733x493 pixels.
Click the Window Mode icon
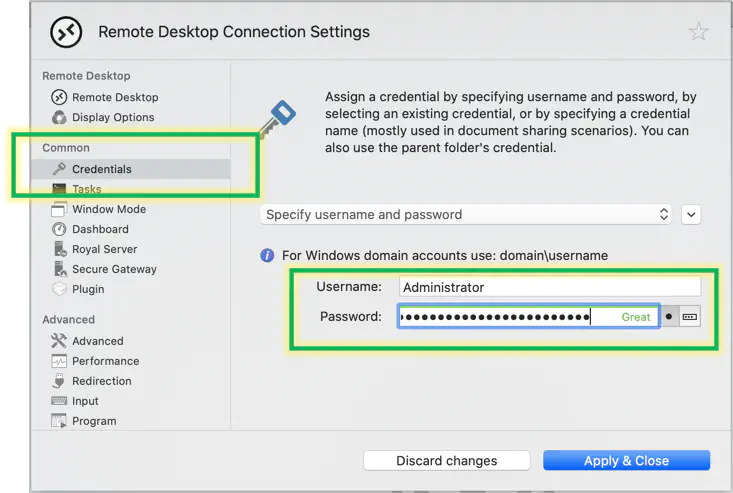coord(59,209)
